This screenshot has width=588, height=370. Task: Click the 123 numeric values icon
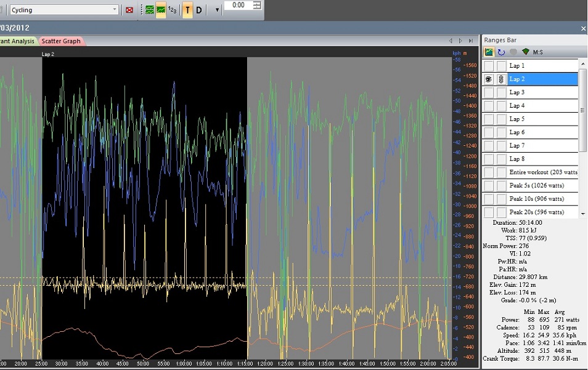point(172,10)
